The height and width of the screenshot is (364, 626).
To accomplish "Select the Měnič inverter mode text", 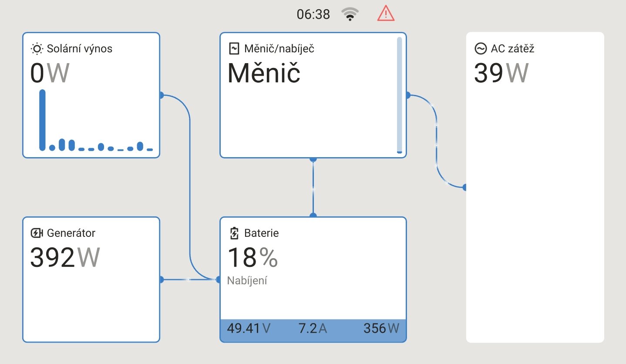I will tap(264, 73).
